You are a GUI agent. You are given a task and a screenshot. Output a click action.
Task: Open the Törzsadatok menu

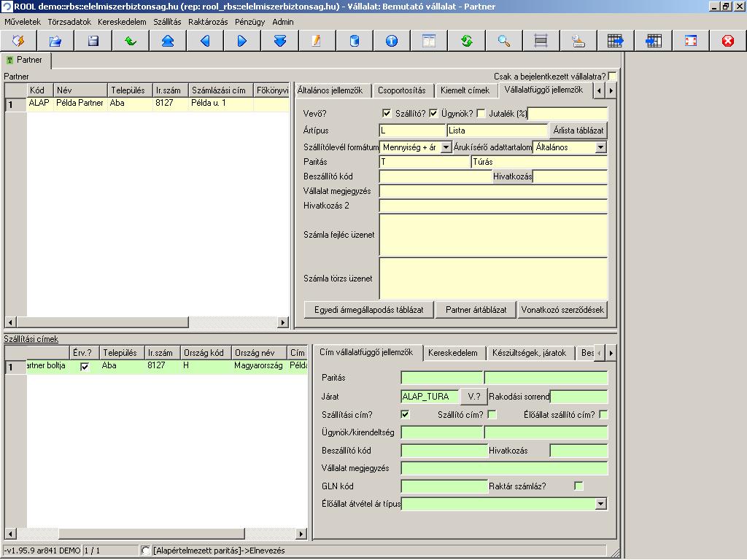click(69, 22)
